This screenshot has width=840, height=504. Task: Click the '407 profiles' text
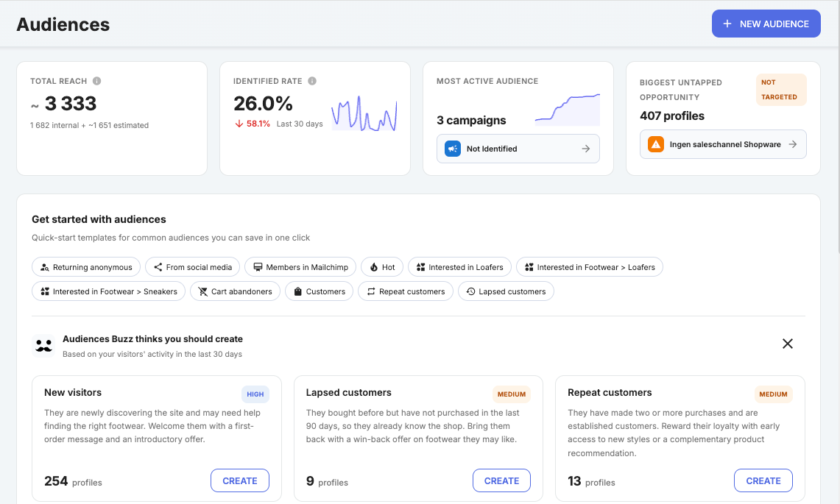pos(672,116)
